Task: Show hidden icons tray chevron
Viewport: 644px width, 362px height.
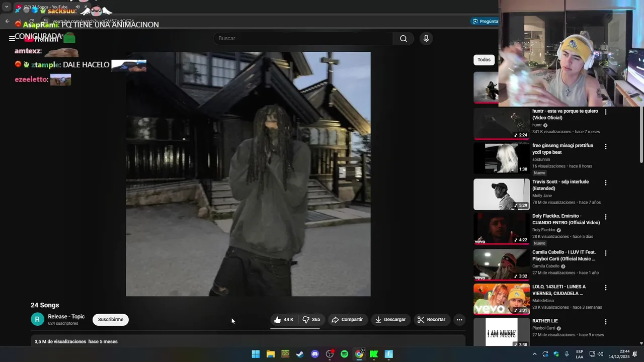Action: [534, 354]
